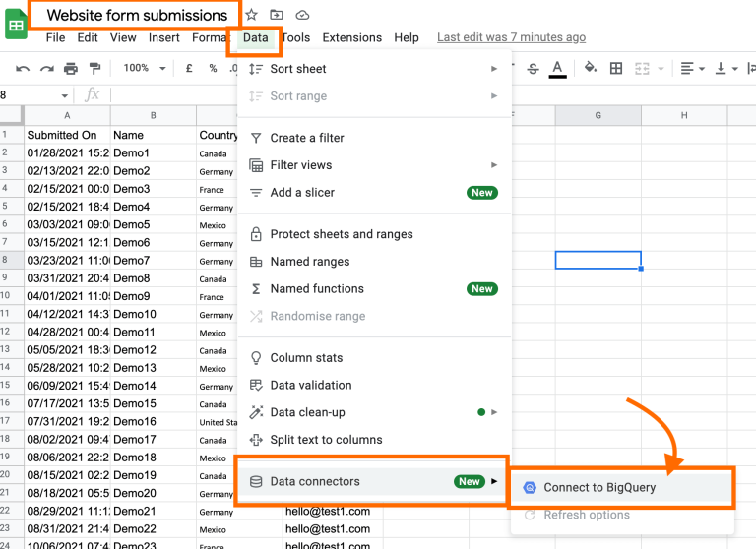
Task: Expand the Data connectors submenu
Action: pos(372,481)
